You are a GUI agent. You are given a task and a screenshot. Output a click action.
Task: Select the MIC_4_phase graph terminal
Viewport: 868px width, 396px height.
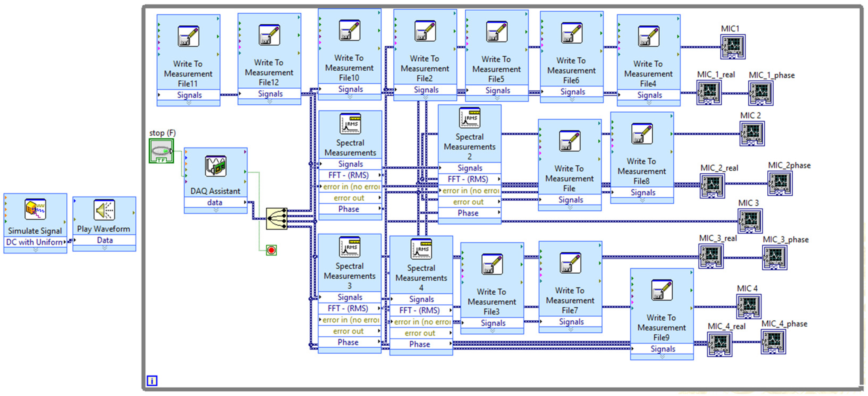click(x=773, y=342)
